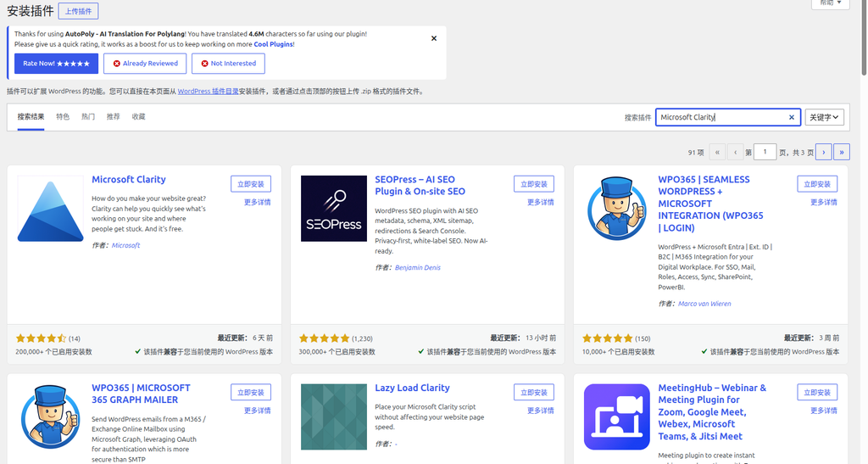Install the Microsoft Clarity plugin

coord(251,184)
